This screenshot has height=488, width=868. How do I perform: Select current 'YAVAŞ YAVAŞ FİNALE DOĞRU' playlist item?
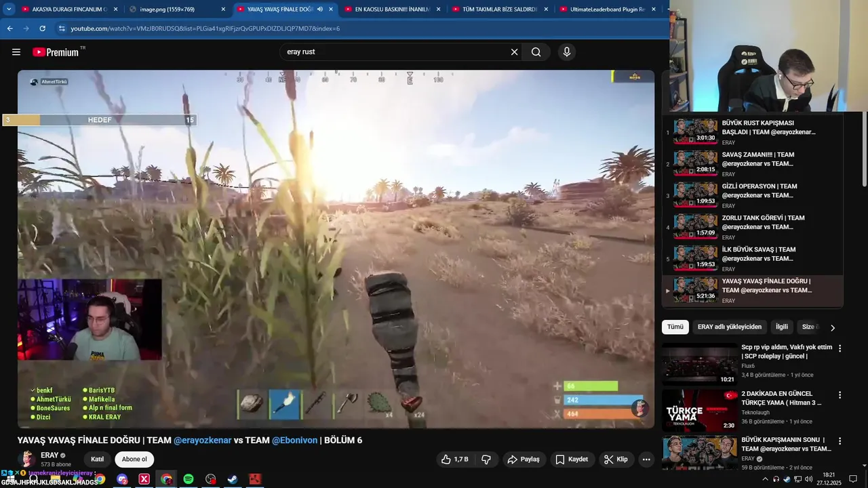[x=753, y=291]
